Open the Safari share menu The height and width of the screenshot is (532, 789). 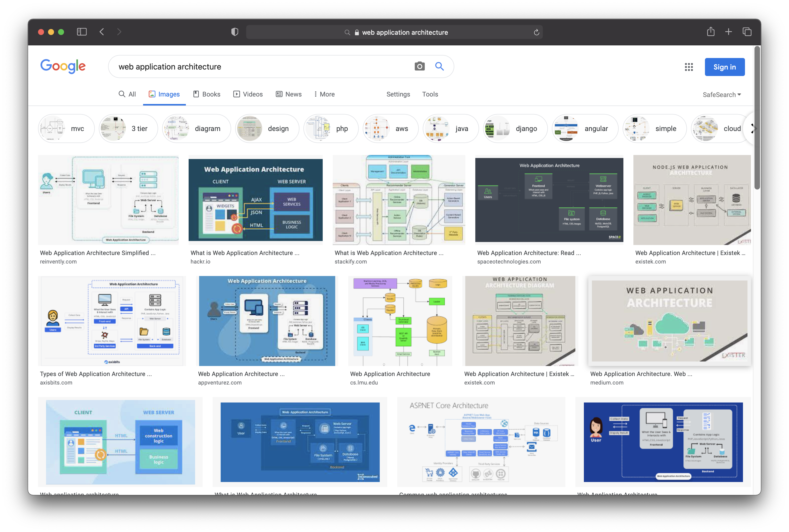[x=710, y=32]
